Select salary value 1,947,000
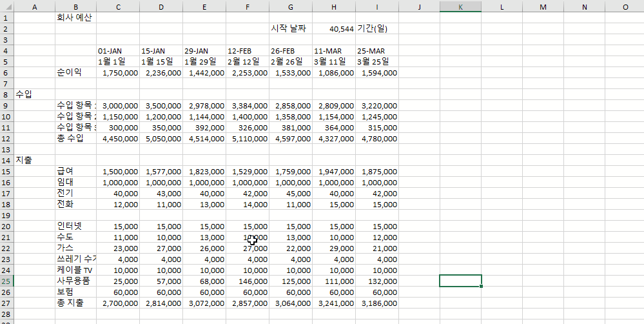The height and width of the screenshot is (324, 644). 334,172
